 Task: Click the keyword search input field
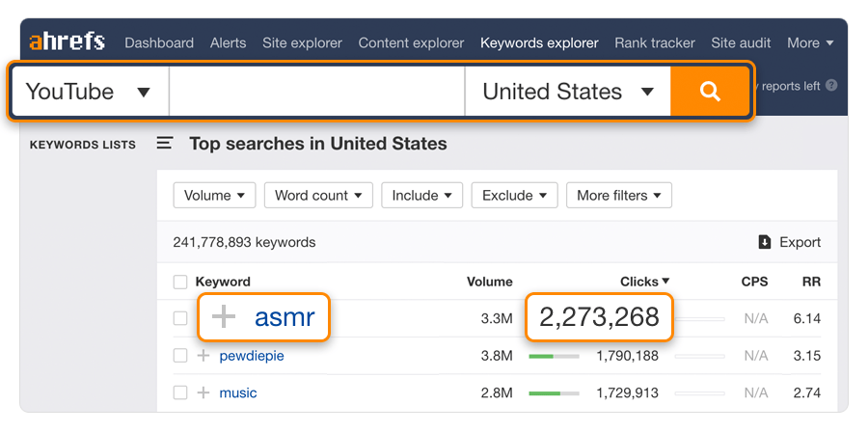click(x=316, y=92)
